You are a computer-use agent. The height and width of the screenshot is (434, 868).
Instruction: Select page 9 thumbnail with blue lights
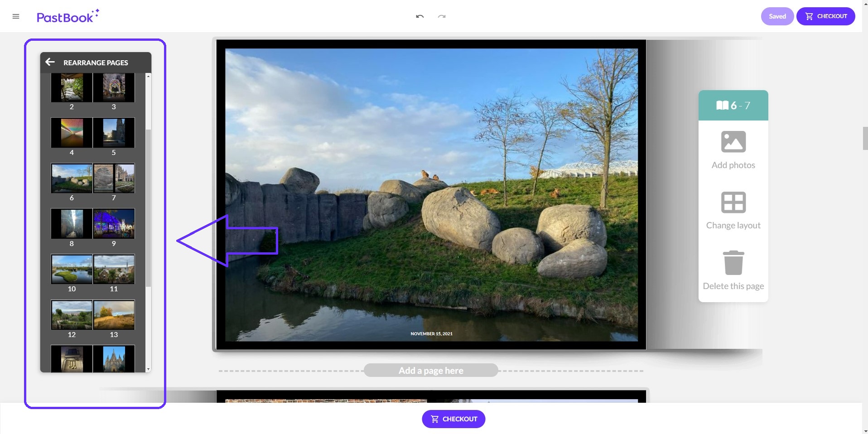point(114,223)
